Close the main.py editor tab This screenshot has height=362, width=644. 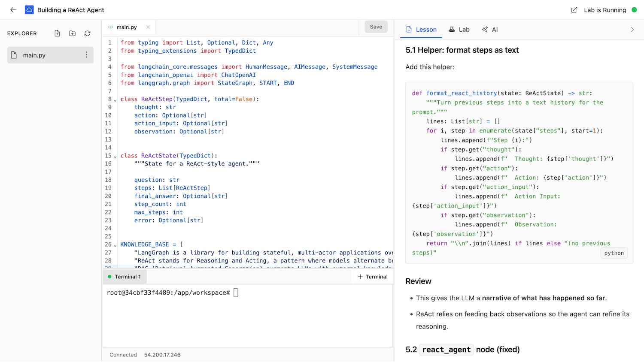[x=148, y=26]
